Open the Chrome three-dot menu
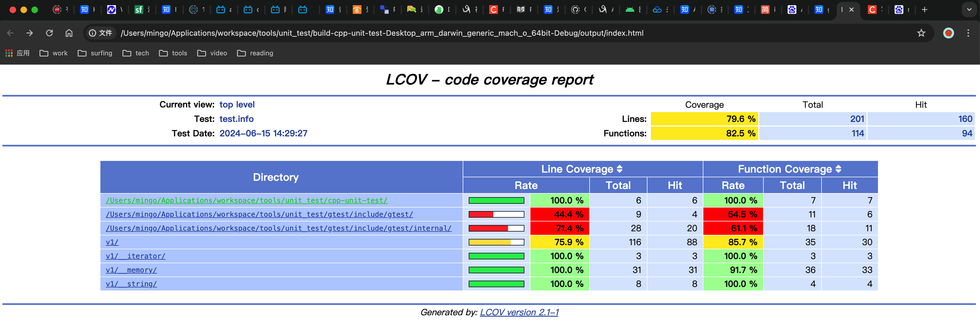This screenshot has width=980, height=330. click(968, 33)
